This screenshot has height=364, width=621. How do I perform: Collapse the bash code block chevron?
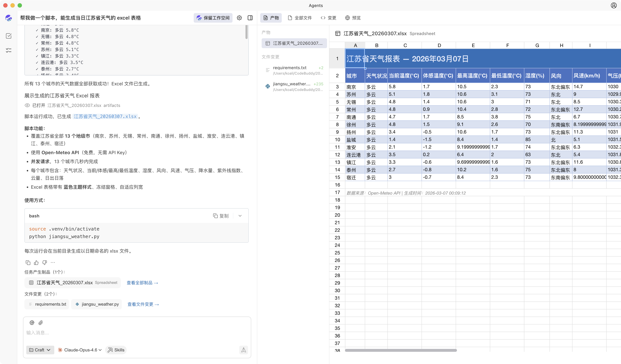240,216
